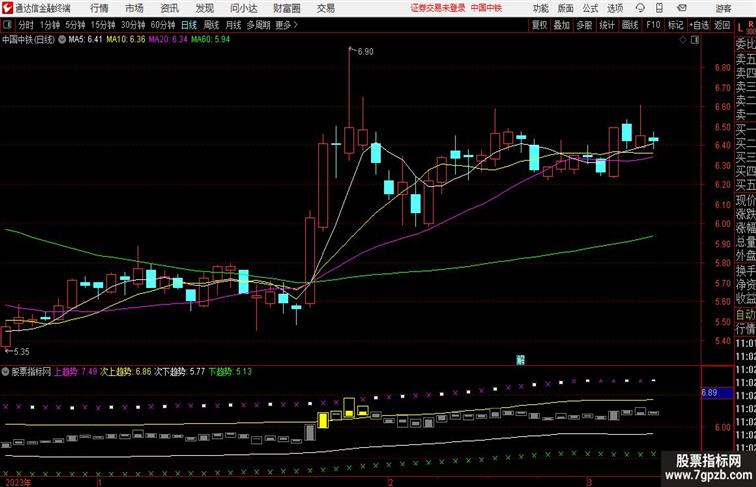This screenshot has height=487, width=756.
Task: Click the MA60: 5.94 indicator value
Action: [210, 40]
